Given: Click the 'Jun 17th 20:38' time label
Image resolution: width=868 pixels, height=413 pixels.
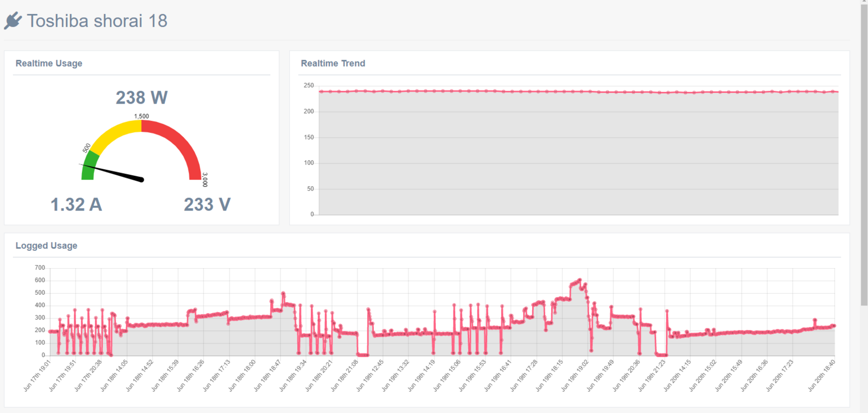Looking at the screenshot, I should coord(88,375).
